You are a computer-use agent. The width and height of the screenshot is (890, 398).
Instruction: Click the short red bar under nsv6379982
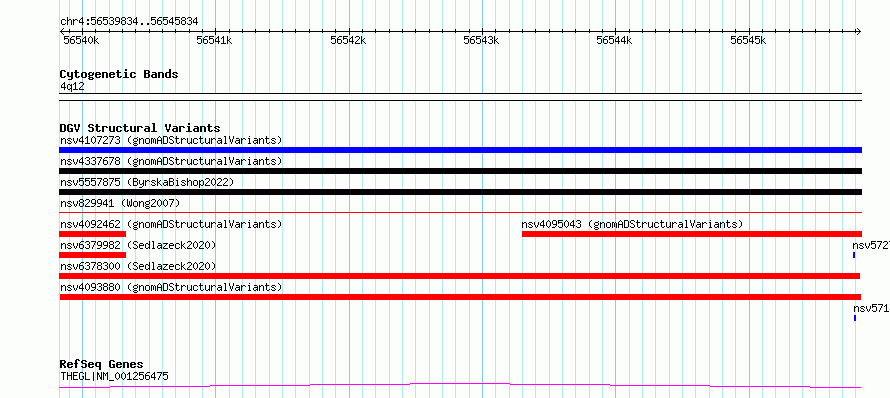pos(93,255)
